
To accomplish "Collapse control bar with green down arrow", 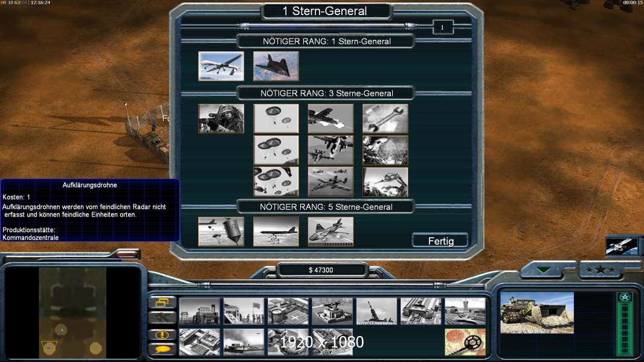I will pyautogui.click(x=544, y=270).
